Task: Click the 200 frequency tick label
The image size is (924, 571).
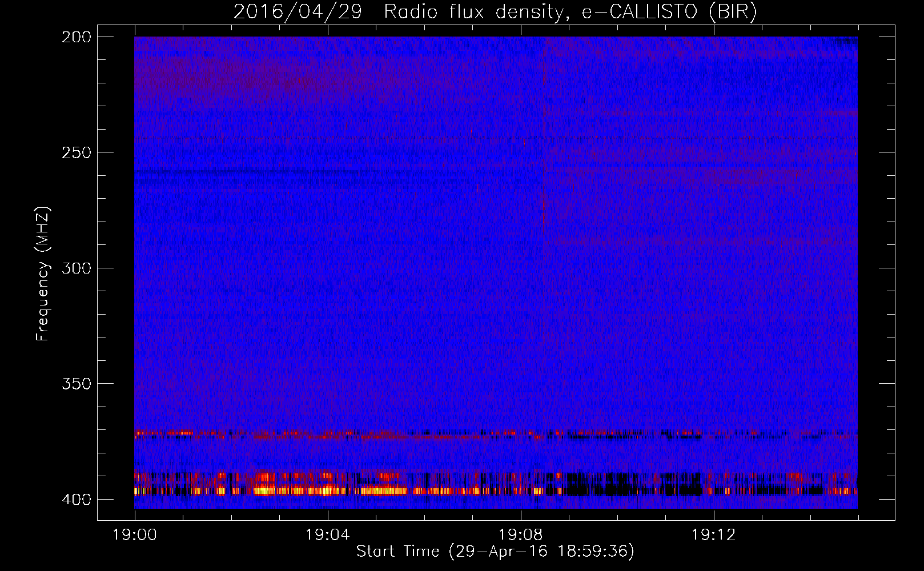Action: point(77,37)
